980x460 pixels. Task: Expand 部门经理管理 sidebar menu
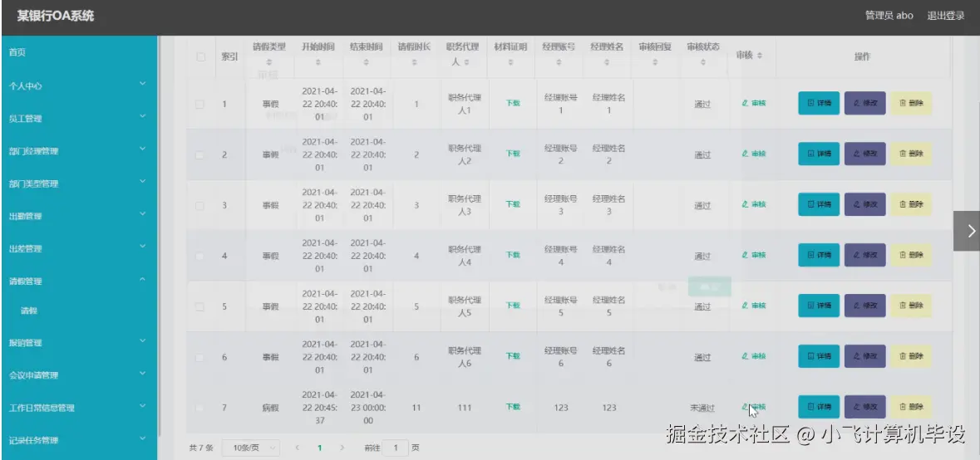pyautogui.click(x=79, y=150)
